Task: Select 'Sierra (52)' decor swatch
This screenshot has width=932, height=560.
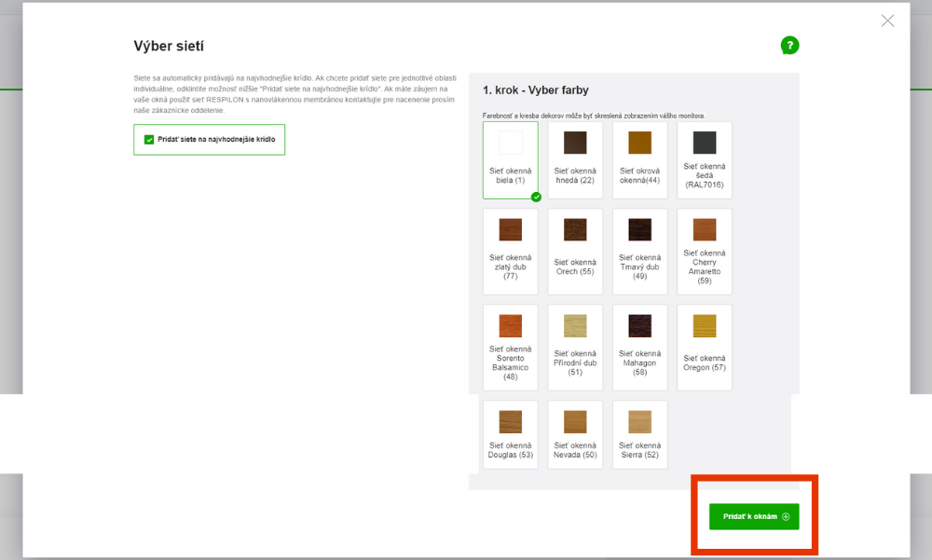Action: tap(639, 434)
